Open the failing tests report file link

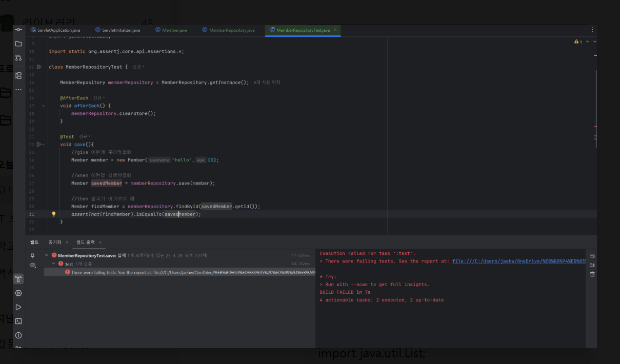click(518, 261)
